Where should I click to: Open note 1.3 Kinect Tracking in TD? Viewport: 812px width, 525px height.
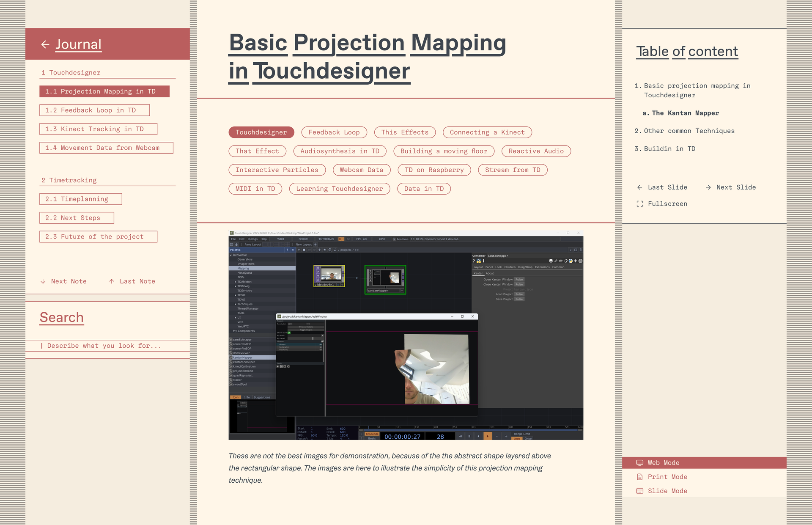click(x=99, y=129)
